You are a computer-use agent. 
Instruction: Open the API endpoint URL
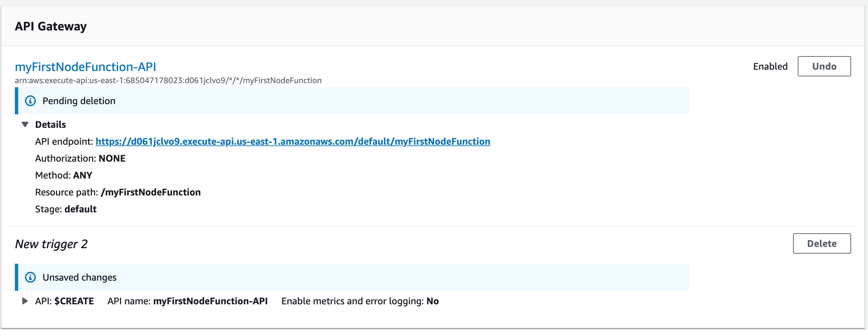coord(293,141)
